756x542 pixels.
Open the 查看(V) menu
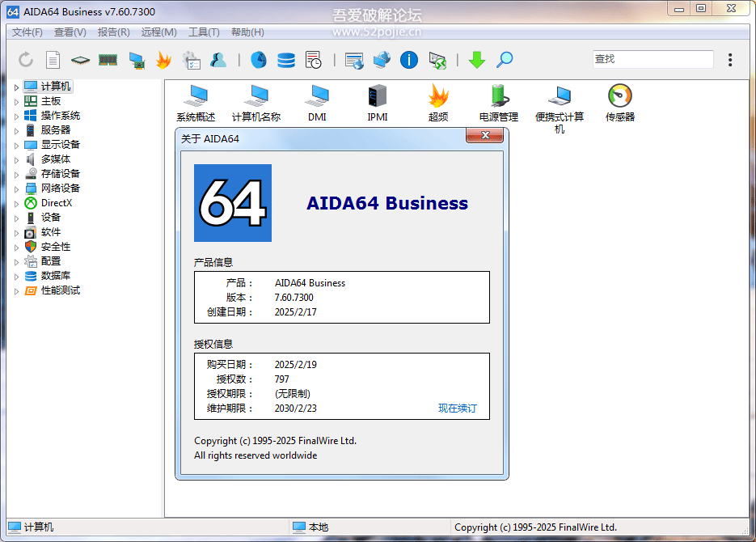(70, 32)
